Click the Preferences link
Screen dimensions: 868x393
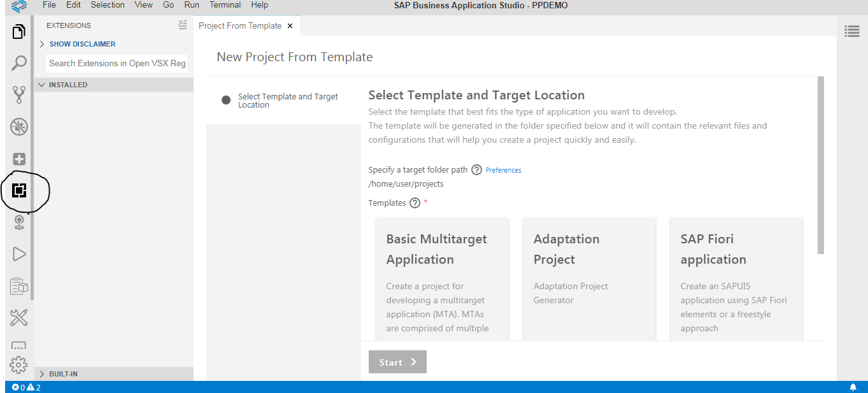pyautogui.click(x=503, y=170)
